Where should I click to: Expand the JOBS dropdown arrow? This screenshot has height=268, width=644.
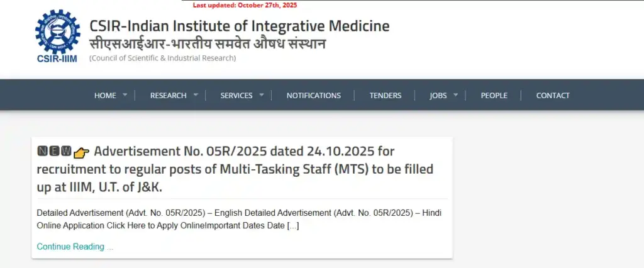455,95
